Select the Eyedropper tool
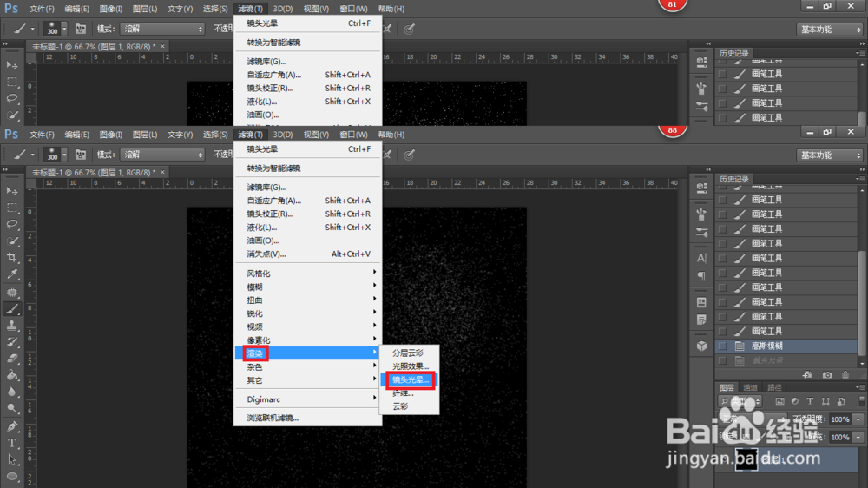This screenshot has width=868, height=488. 12,274
